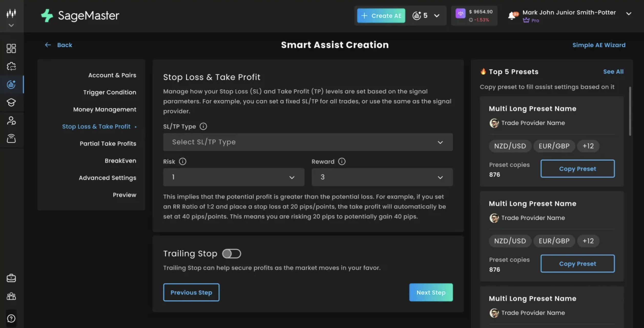Click the SL/TP Type info icon

click(203, 126)
